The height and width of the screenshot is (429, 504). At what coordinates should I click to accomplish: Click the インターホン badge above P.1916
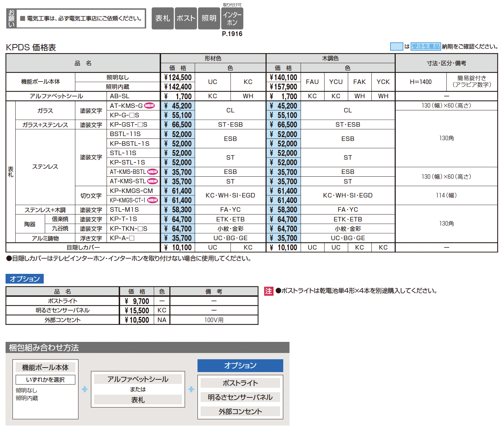pos(232,18)
